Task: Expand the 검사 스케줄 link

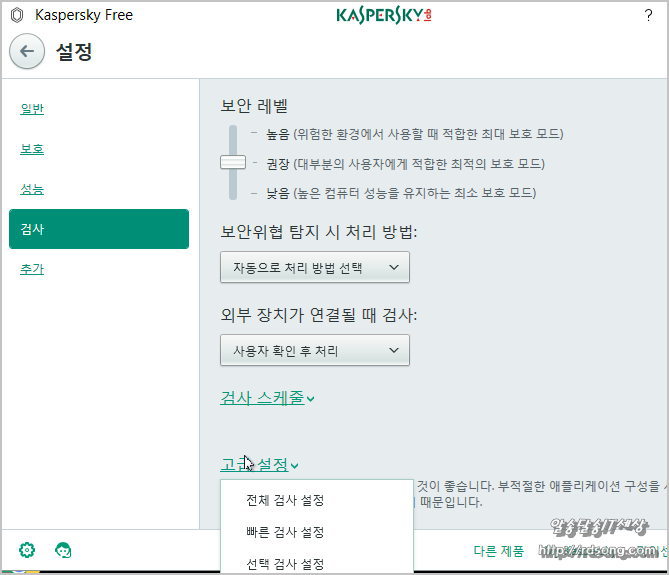Action: tap(268, 398)
